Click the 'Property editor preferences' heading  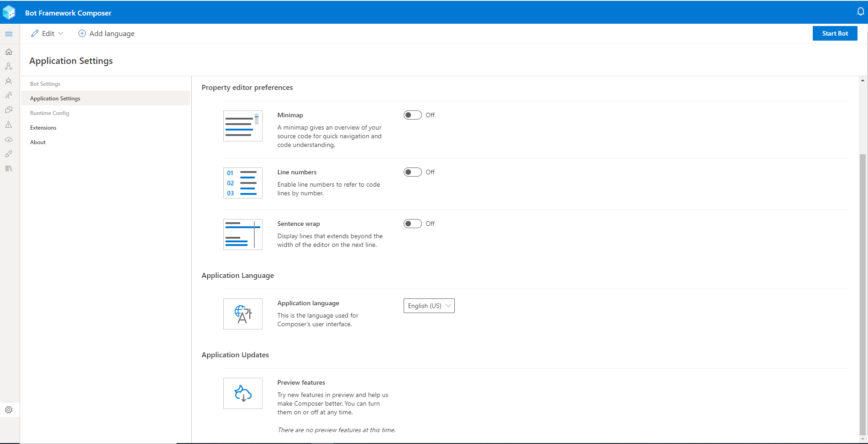[247, 88]
